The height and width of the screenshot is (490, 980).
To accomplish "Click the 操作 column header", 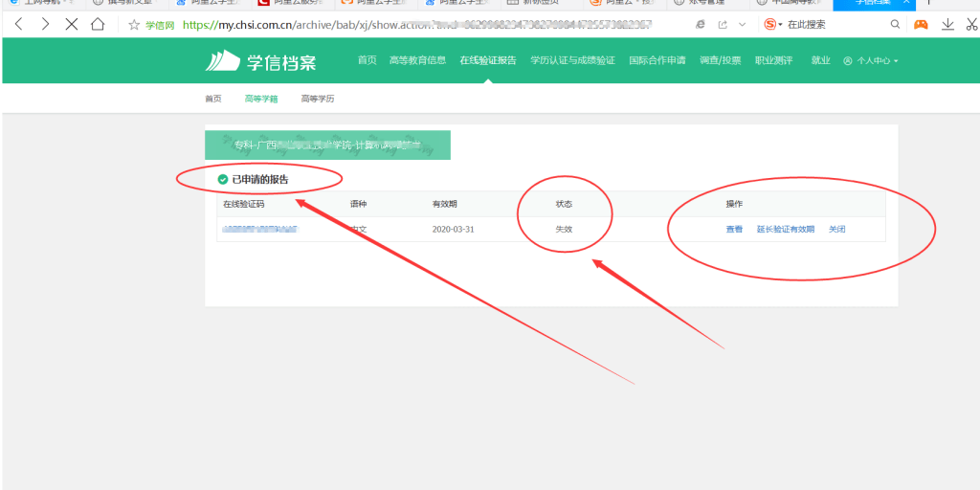I will (x=734, y=205).
